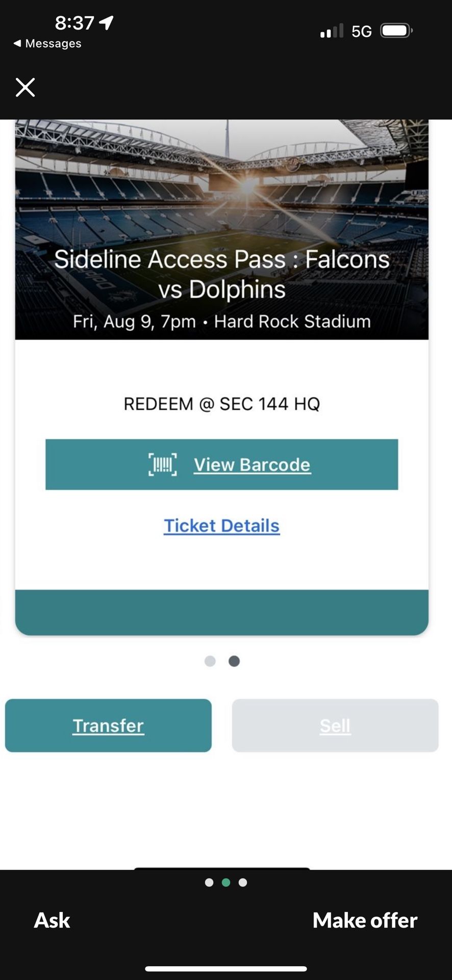Screen dimensions: 452x980
Task: Tap the 5G indicator in status bar
Action: tap(360, 30)
